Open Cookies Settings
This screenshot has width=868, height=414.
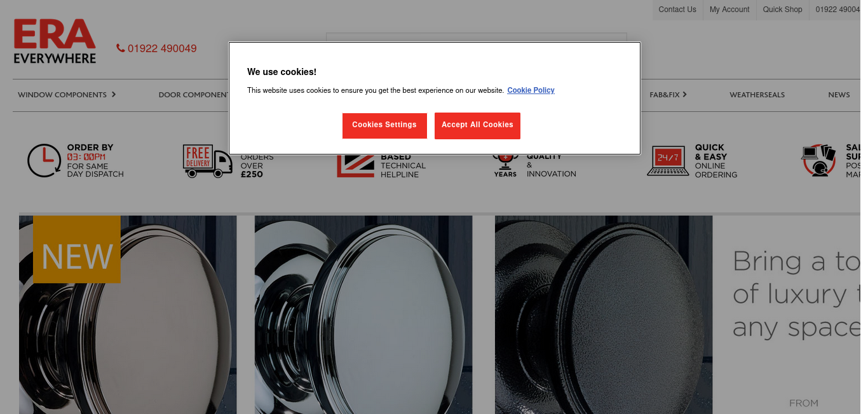[384, 125]
